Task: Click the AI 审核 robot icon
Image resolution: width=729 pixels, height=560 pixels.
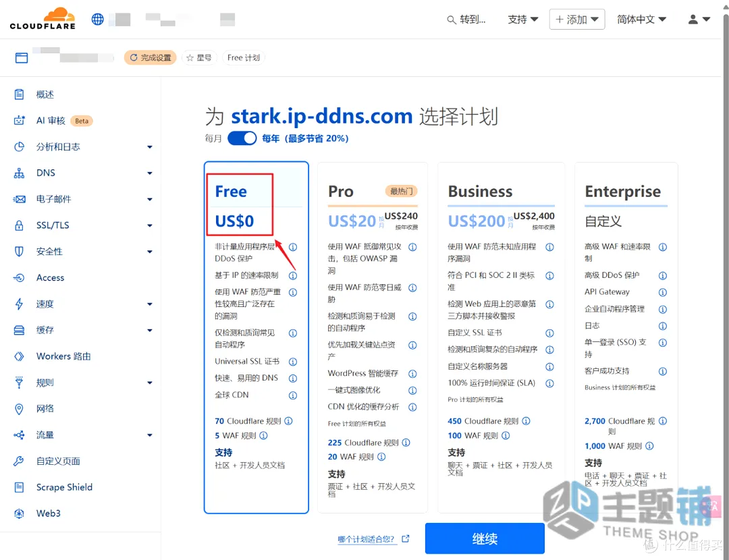Action: pos(19,121)
